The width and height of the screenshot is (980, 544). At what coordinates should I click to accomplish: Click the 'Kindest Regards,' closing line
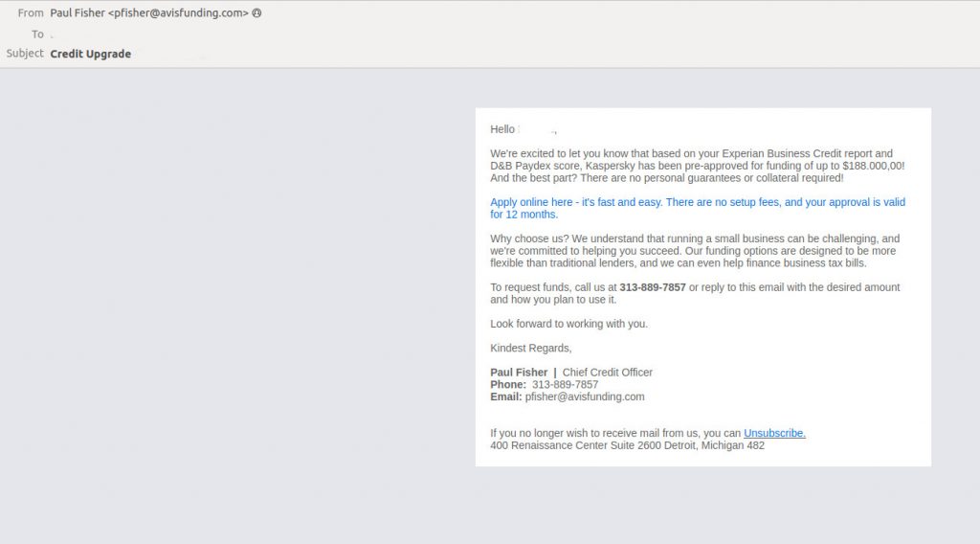coord(530,348)
